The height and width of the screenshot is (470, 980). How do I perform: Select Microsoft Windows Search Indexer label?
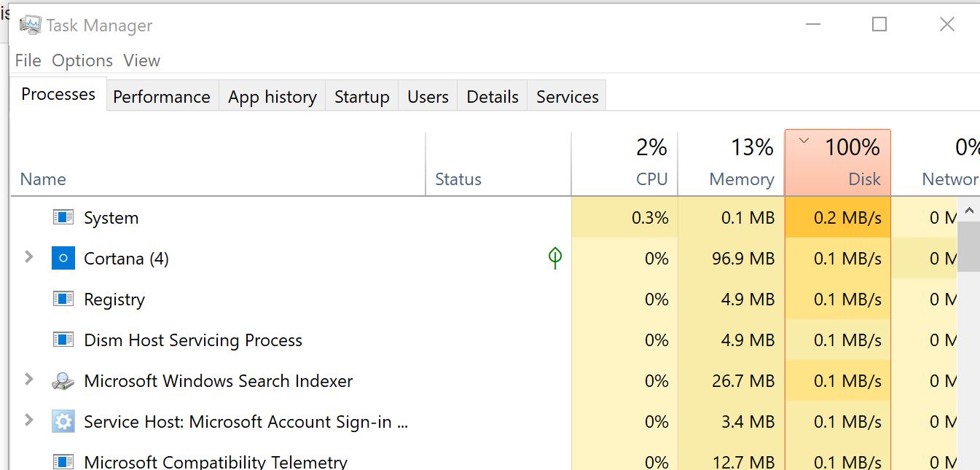point(219,381)
